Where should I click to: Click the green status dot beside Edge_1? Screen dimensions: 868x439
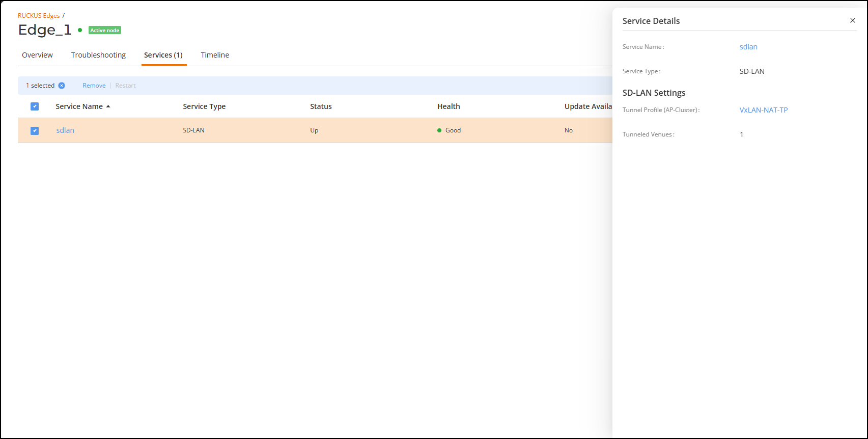[x=80, y=30]
